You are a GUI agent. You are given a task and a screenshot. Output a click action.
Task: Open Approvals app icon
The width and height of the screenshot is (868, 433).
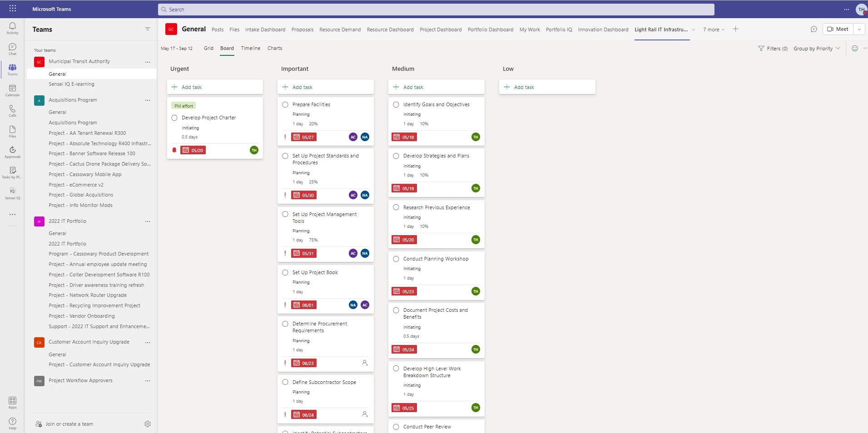pyautogui.click(x=12, y=152)
